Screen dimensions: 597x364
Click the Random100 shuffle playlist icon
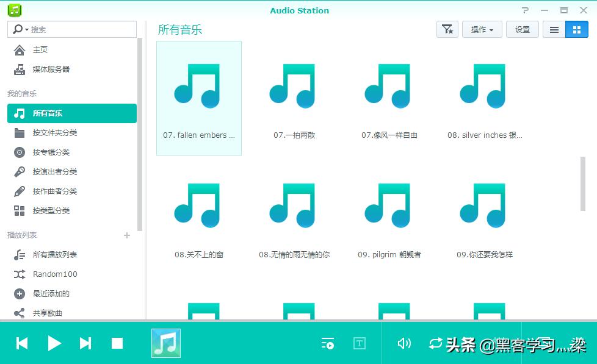point(20,274)
